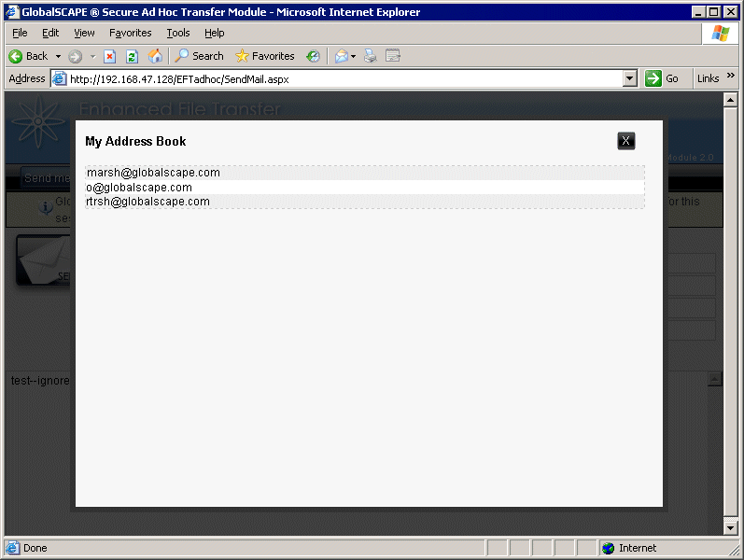The width and height of the screenshot is (744, 560).
Task: Select o@globalscape.com address entry
Action: tap(364, 188)
